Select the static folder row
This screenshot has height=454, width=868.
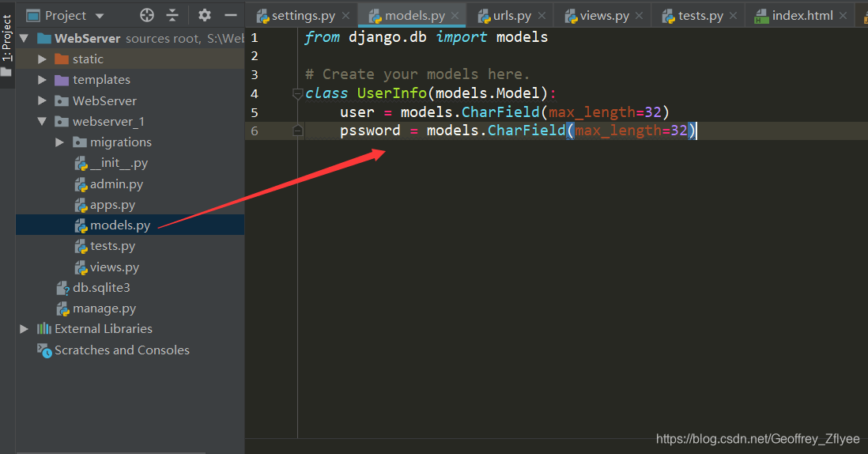tap(130, 59)
